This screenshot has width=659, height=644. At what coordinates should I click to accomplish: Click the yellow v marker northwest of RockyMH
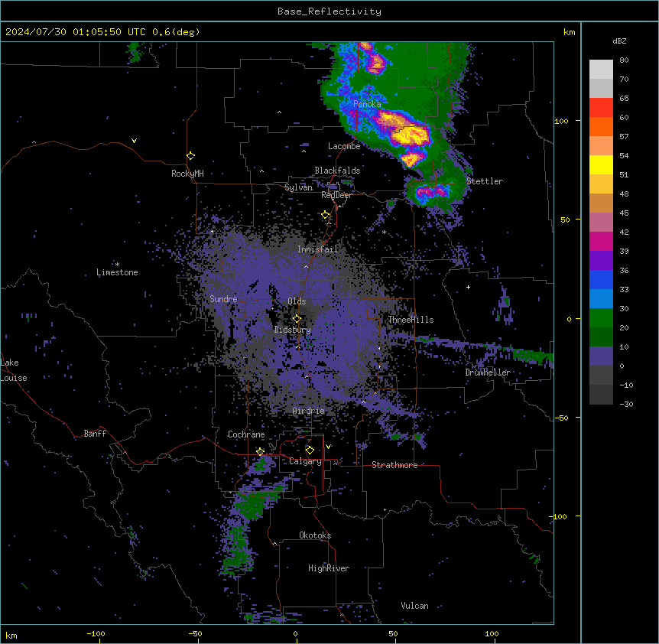[134, 141]
